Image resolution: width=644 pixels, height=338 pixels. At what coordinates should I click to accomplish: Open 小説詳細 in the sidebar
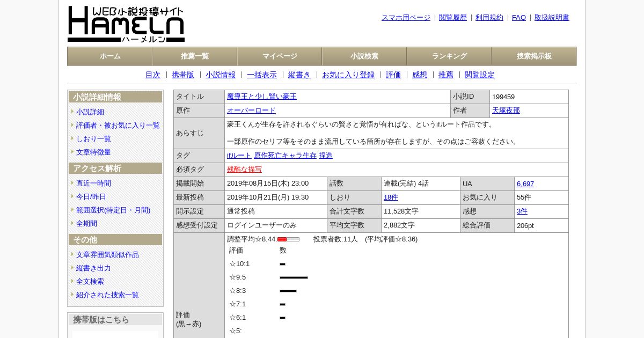(90, 112)
